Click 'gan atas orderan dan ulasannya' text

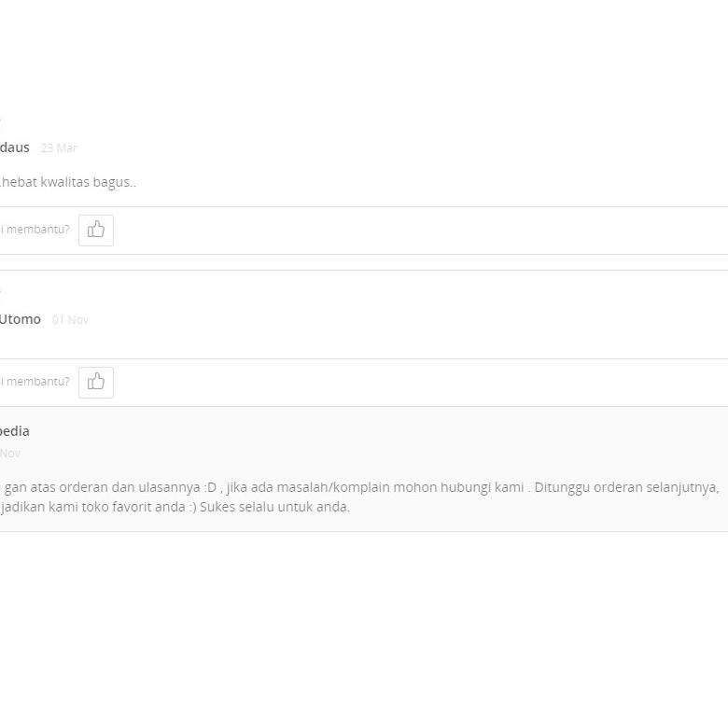tap(101, 487)
